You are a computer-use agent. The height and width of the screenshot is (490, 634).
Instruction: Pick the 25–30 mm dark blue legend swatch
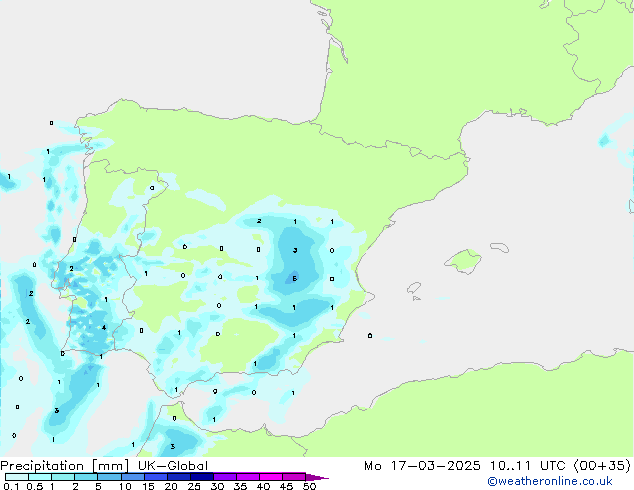(x=201, y=477)
